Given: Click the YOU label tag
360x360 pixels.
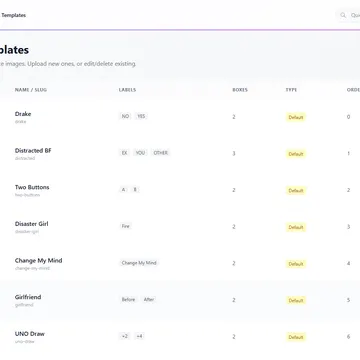Looking at the screenshot, I should (140, 153).
